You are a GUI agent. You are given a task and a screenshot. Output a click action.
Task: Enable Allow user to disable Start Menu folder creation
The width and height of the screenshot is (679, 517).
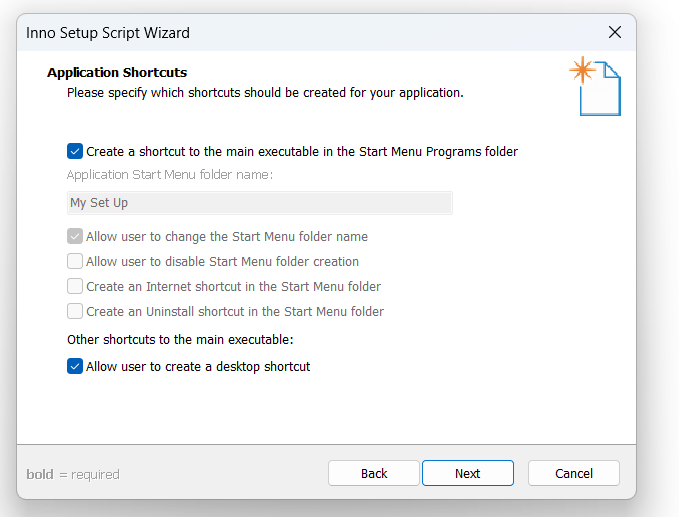pyautogui.click(x=75, y=262)
